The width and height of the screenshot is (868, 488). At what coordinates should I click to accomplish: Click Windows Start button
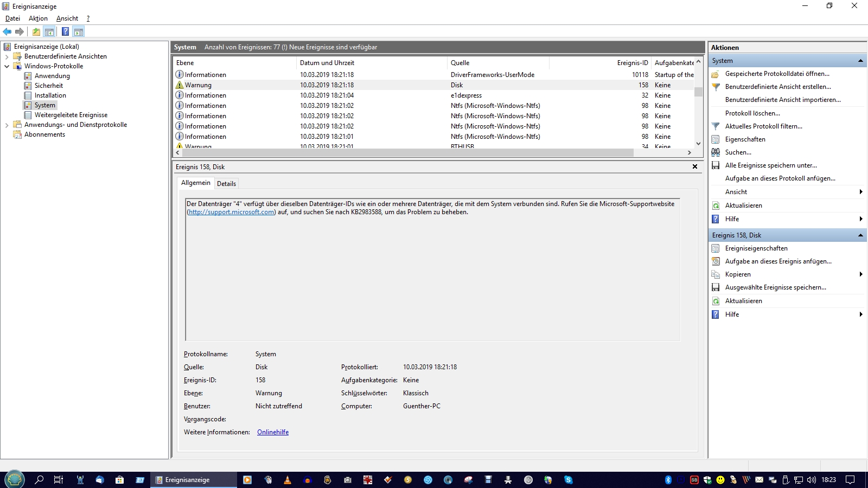(15, 480)
